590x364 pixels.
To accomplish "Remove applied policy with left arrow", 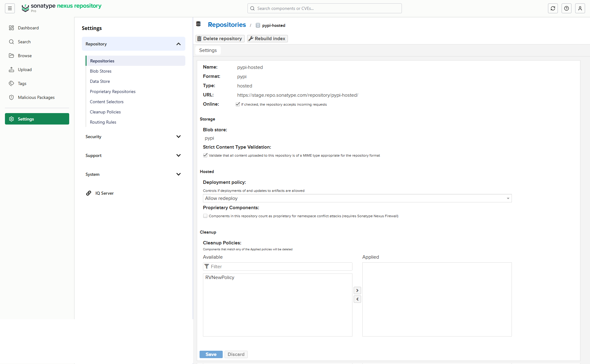I will coord(357,299).
